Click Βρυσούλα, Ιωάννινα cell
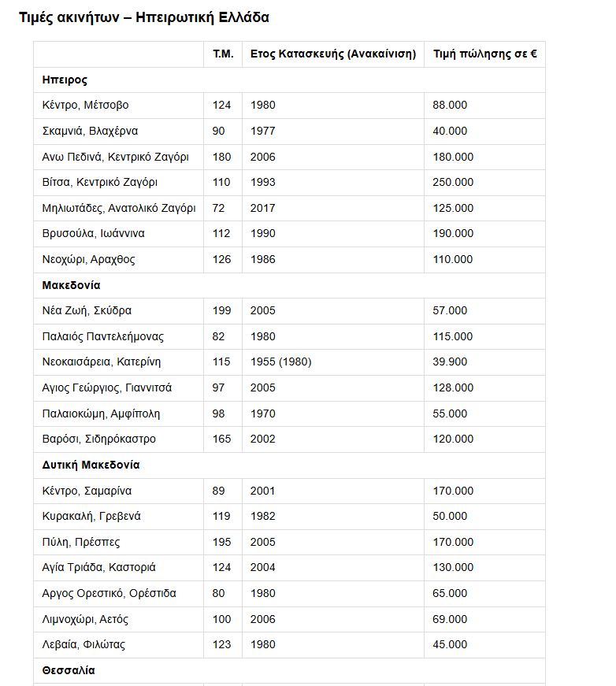The image size is (616, 686). click(x=93, y=233)
